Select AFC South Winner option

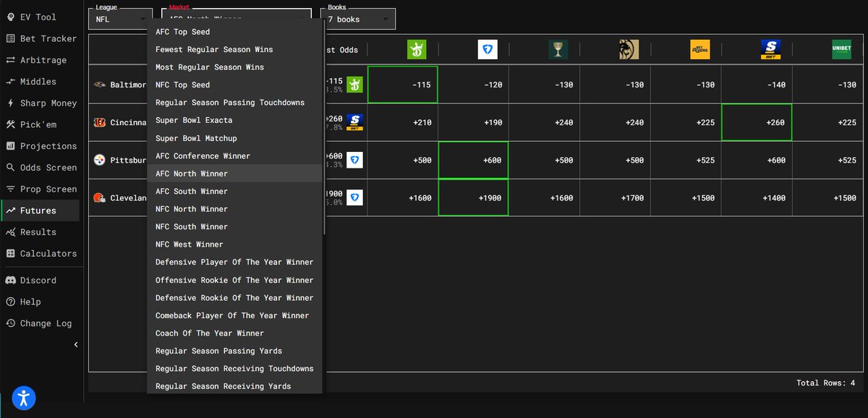click(x=235, y=191)
